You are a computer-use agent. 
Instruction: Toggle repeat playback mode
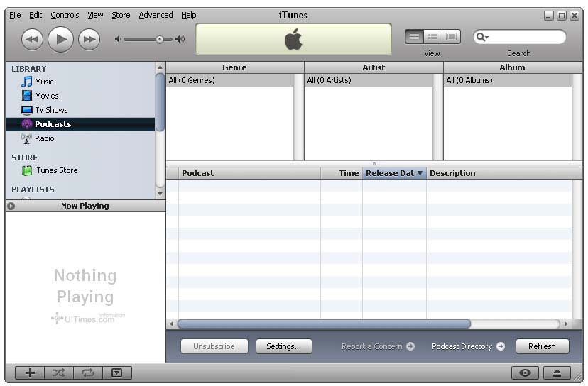[x=88, y=373]
